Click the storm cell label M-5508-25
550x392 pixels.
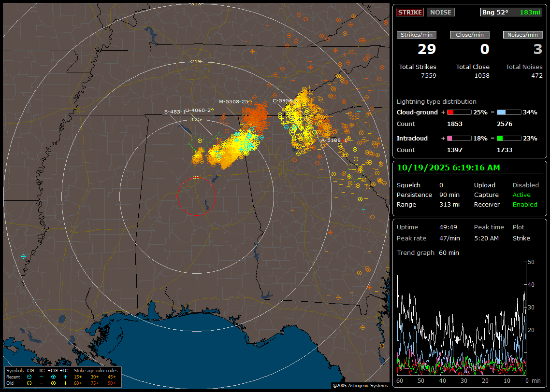(234, 102)
